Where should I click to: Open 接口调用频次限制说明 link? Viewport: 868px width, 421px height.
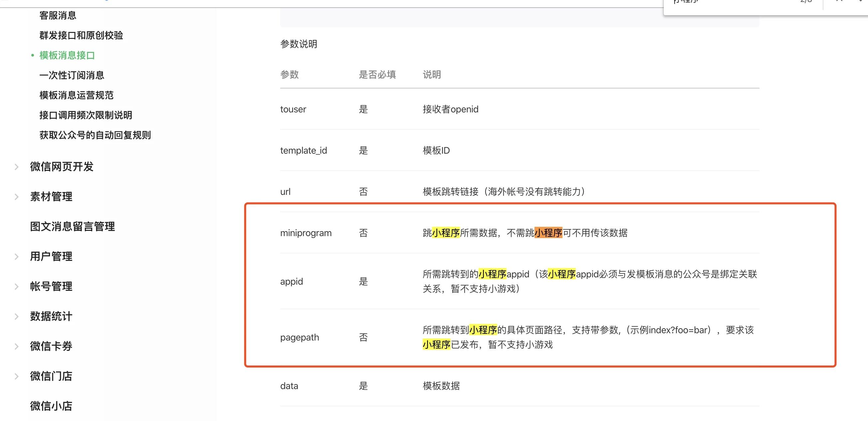86,115
